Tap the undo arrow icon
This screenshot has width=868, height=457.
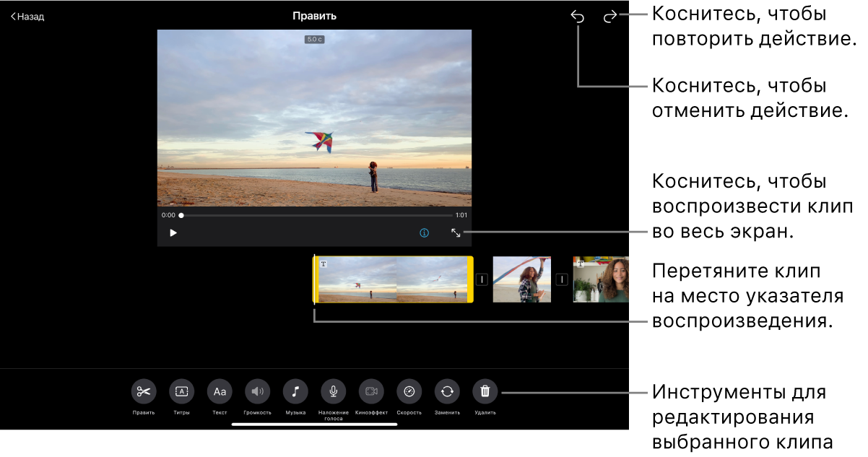(578, 17)
